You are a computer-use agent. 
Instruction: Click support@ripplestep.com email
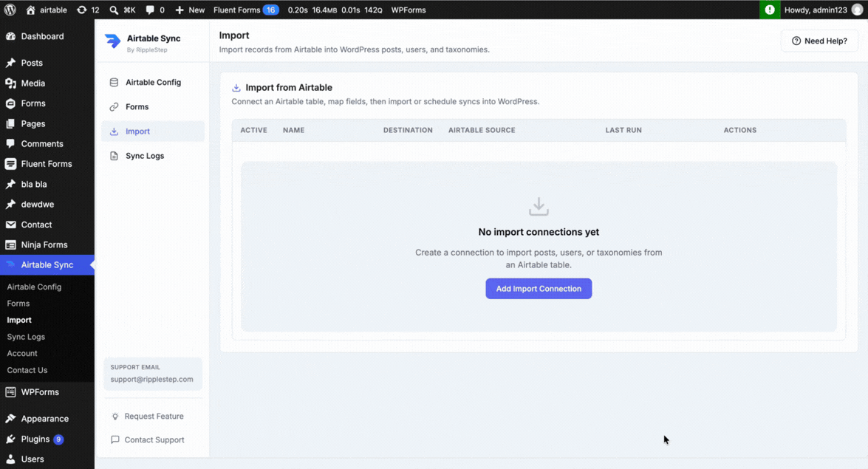151,380
